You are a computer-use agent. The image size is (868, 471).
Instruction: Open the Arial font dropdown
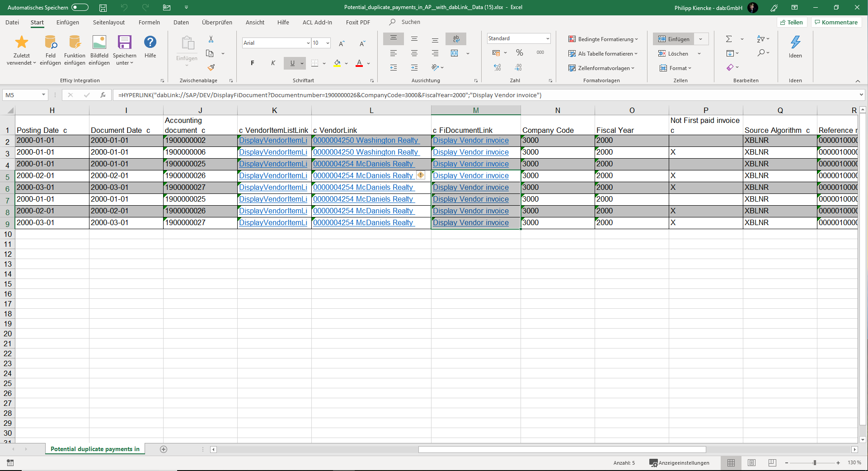pyautogui.click(x=308, y=42)
